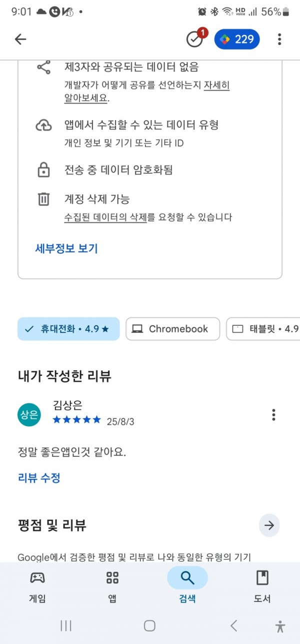
Task: Tap the trash icon beside 계정 삭제 가능
Action: (x=44, y=199)
